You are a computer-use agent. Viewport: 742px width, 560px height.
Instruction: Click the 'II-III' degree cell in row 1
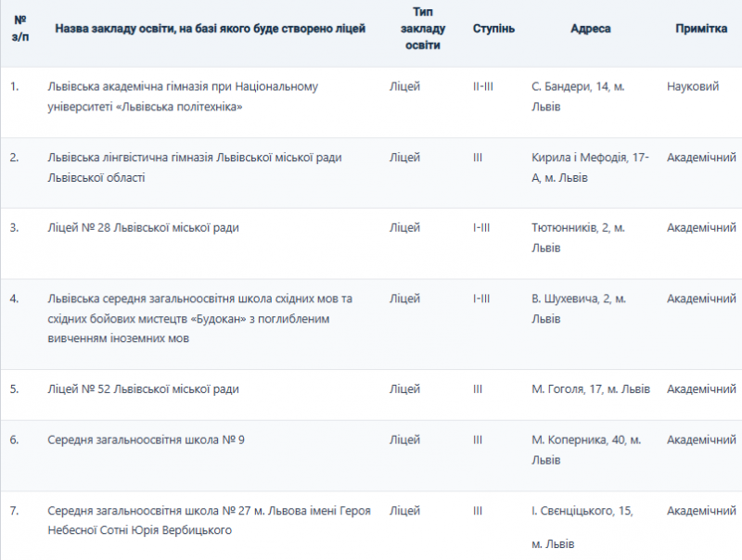(482, 87)
